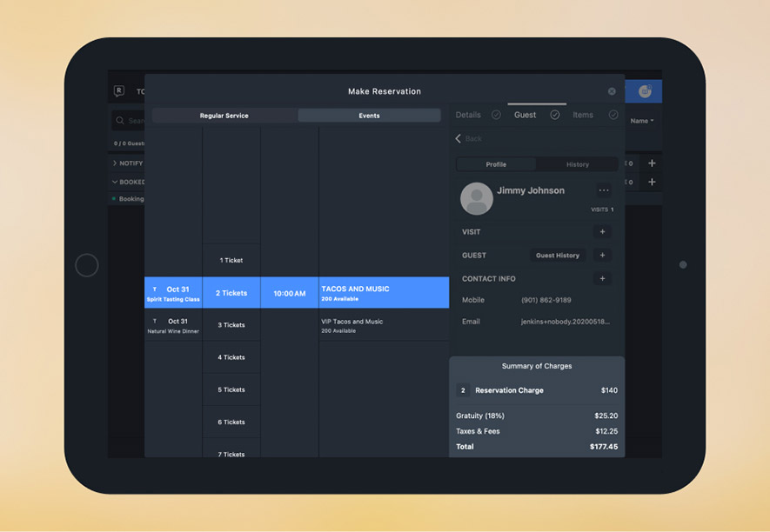Viewport: 770px width, 532px height.
Task: Click Jimmy Johnson's profile photo
Action: pyautogui.click(x=477, y=198)
